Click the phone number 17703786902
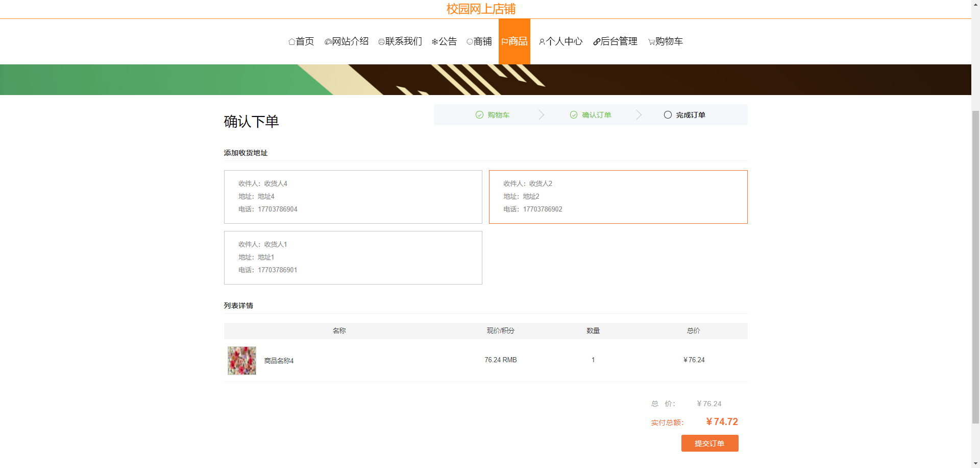This screenshot has height=468, width=980. [x=543, y=209]
